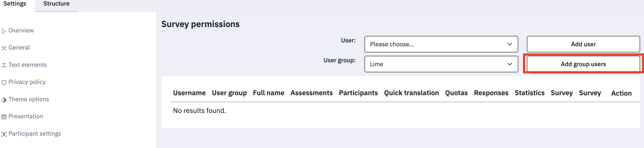Screen dimensions: 644x148
Task: Click the Text elements icon
Action: tap(4, 65)
